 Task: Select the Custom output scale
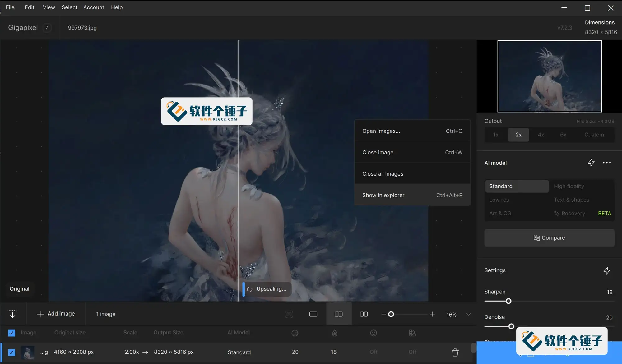594,135
